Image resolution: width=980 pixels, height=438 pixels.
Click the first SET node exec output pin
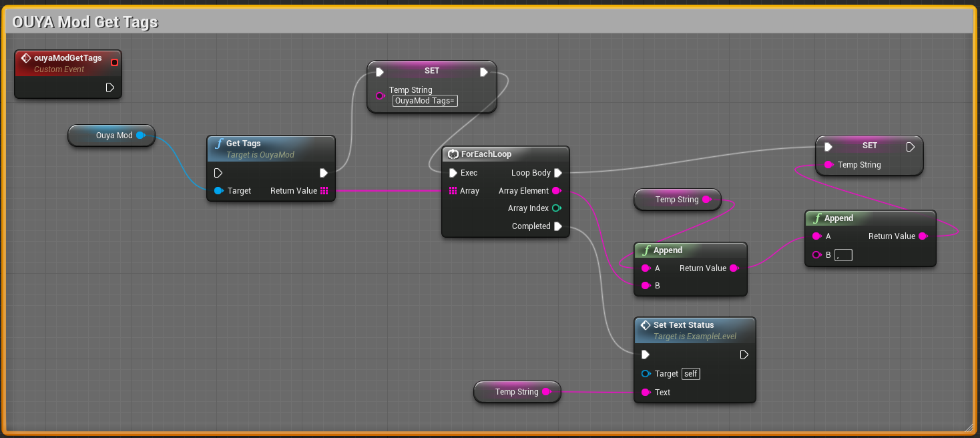[x=484, y=72]
